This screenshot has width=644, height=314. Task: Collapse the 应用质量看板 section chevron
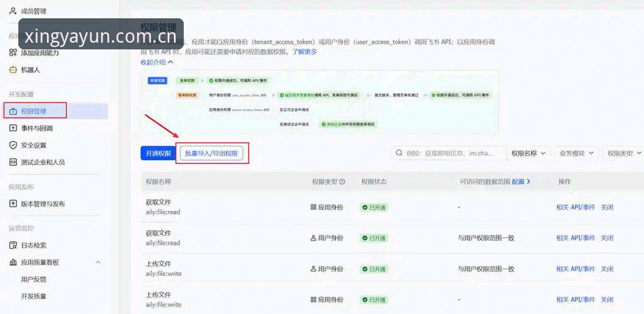coord(98,262)
